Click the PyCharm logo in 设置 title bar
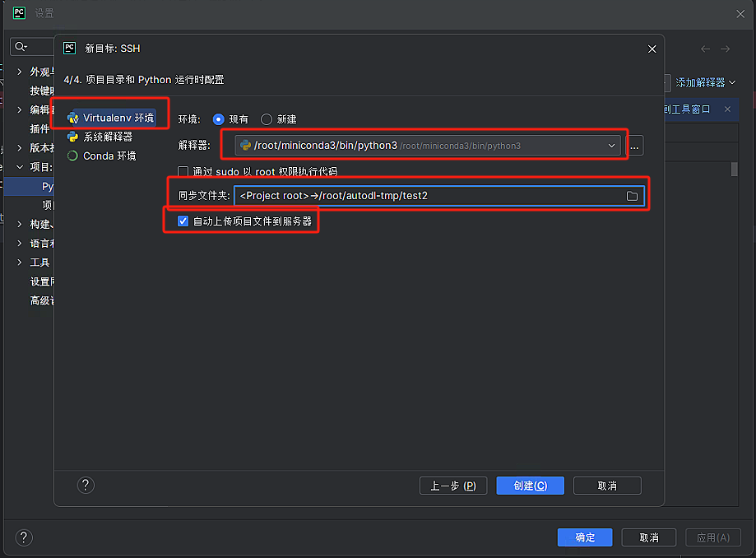Viewport: 756px width, 558px height. (19, 13)
